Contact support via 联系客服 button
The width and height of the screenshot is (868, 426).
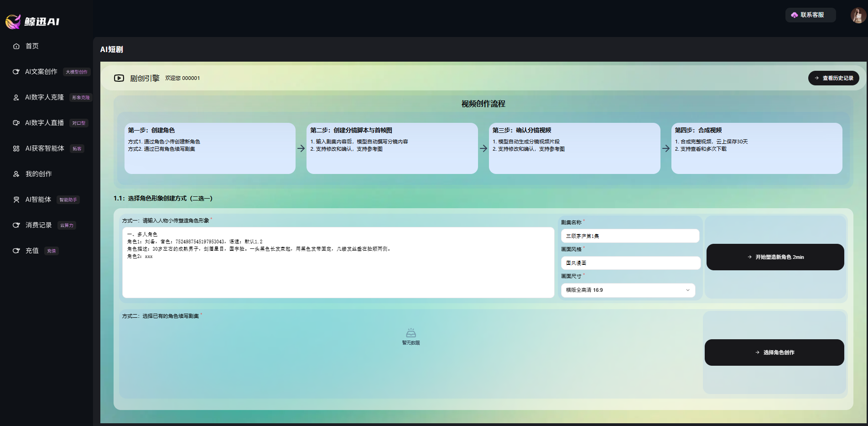pyautogui.click(x=811, y=15)
